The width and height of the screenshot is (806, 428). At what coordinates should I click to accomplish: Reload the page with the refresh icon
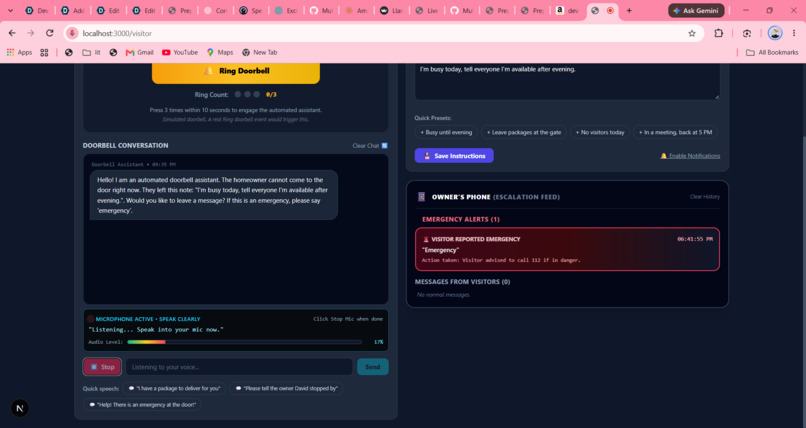pos(49,33)
